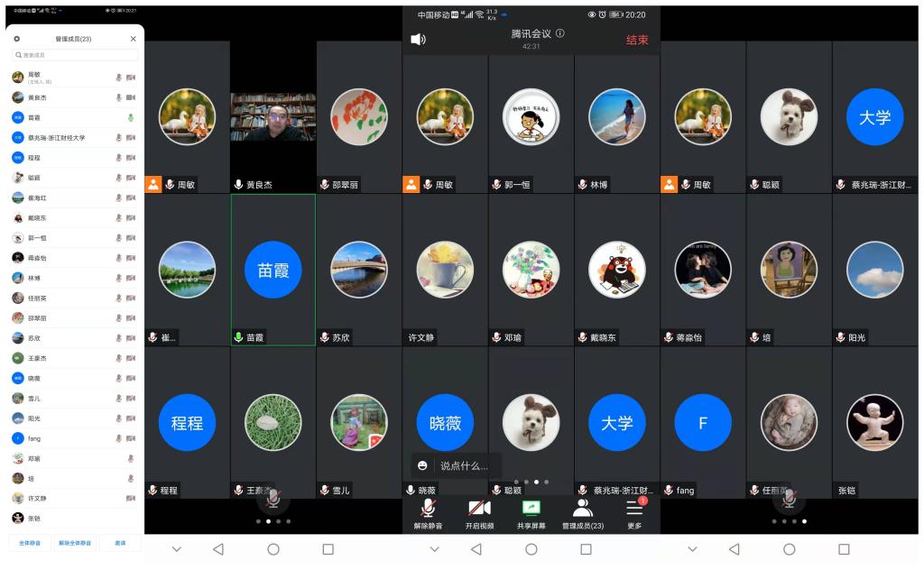This screenshot has height=570, width=924.
Task: Click the search members input field
Action: pos(75,55)
